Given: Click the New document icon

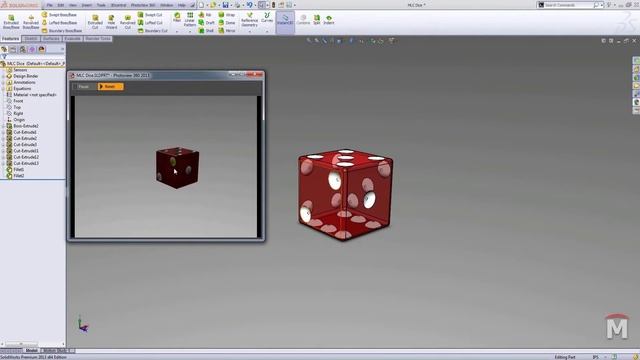Looking at the screenshot, I should click(x=201, y=5).
